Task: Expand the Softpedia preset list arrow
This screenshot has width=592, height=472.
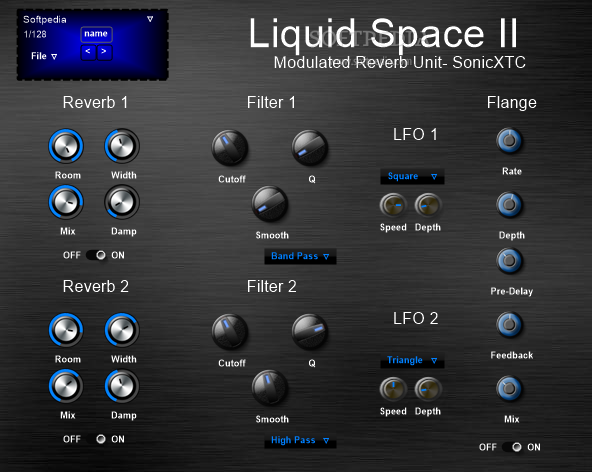Action: [x=150, y=19]
